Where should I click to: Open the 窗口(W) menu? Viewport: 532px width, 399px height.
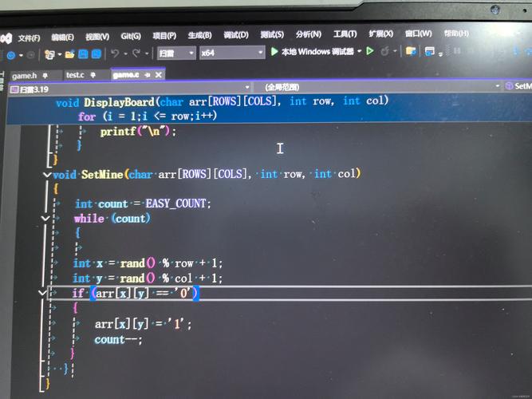click(x=418, y=34)
